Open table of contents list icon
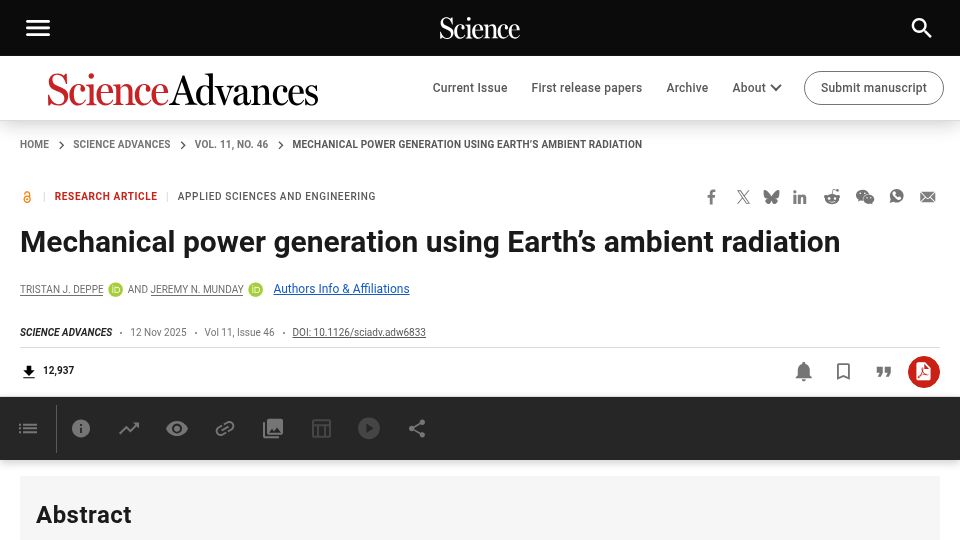The height and width of the screenshot is (540, 960). pyautogui.click(x=28, y=429)
